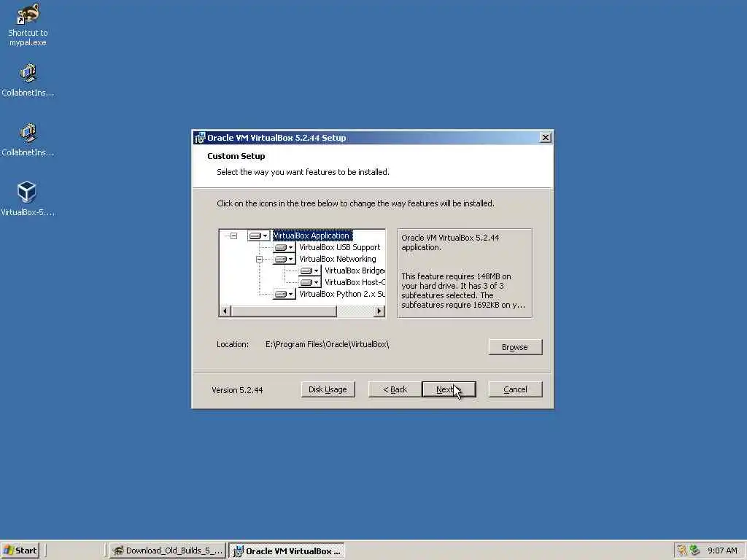Collapse the VirtualBox Application tree node

click(234, 236)
